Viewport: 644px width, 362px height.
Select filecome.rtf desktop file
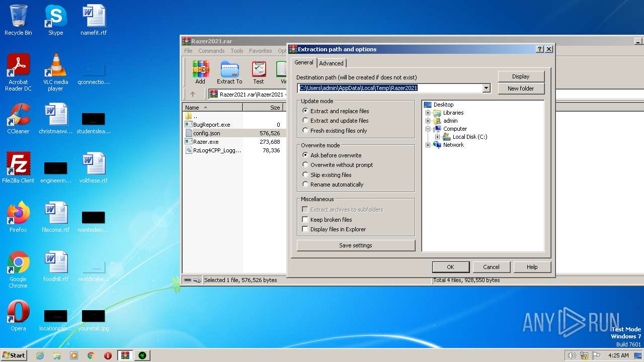pyautogui.click(x=55, y=217)
